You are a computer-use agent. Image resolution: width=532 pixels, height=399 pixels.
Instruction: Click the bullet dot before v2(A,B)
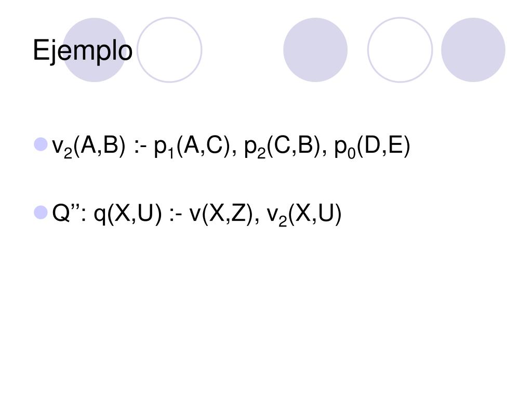[x=41, y=144]
